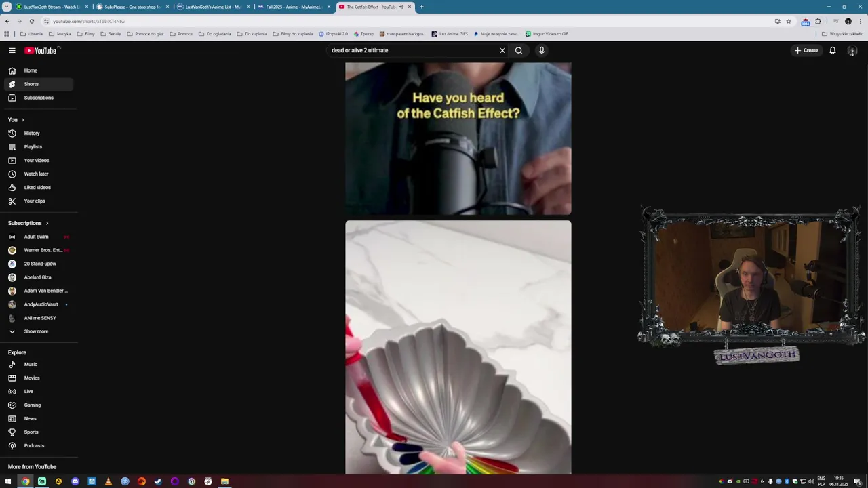Screen dimensions: 868x488
Task: Open Playlists in the sidebar
Action: [39, 147]
